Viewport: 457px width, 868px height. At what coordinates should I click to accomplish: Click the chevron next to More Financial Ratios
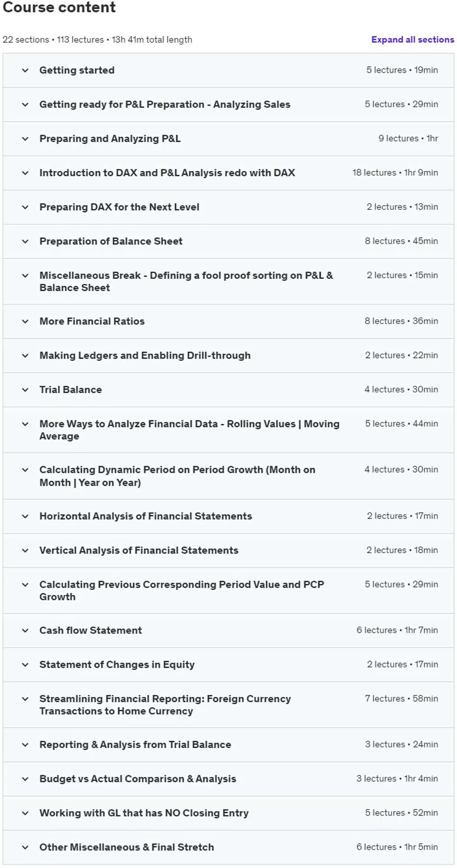[25, 321]
